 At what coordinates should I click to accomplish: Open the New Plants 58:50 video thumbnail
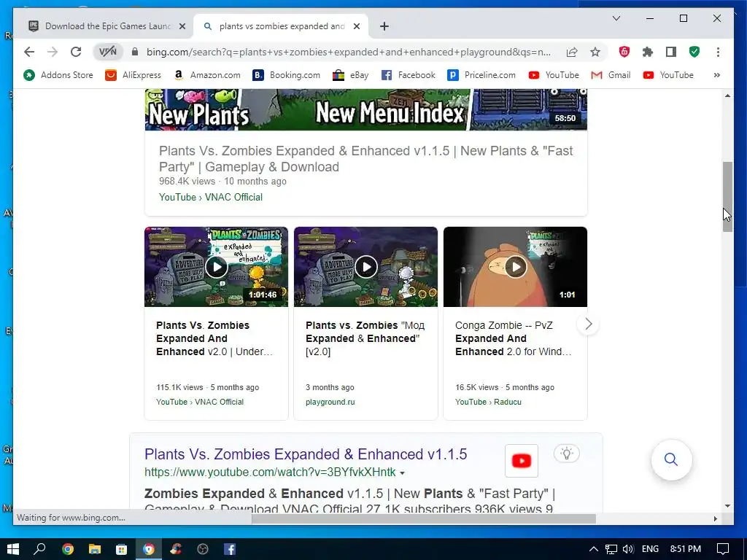(x=366, y=109)
